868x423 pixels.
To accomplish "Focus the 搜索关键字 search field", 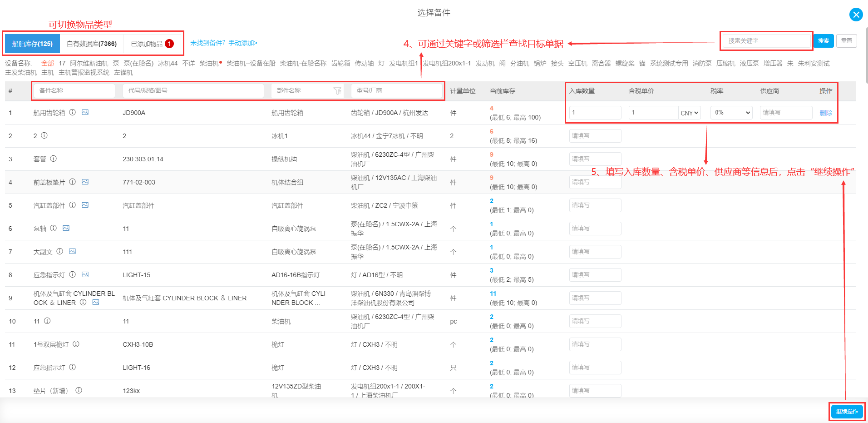I will click(x=767, y=41).
